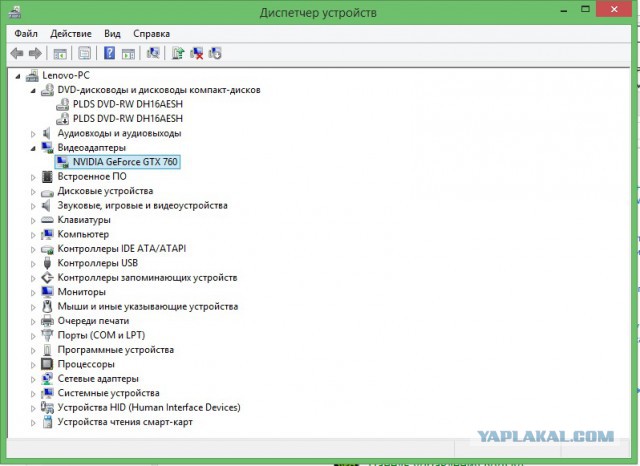Image resolution: width=640 pixels, height=466 pixels.
Task: Click the Дисковые устройства drive icon
Action: tap(47, 192)
